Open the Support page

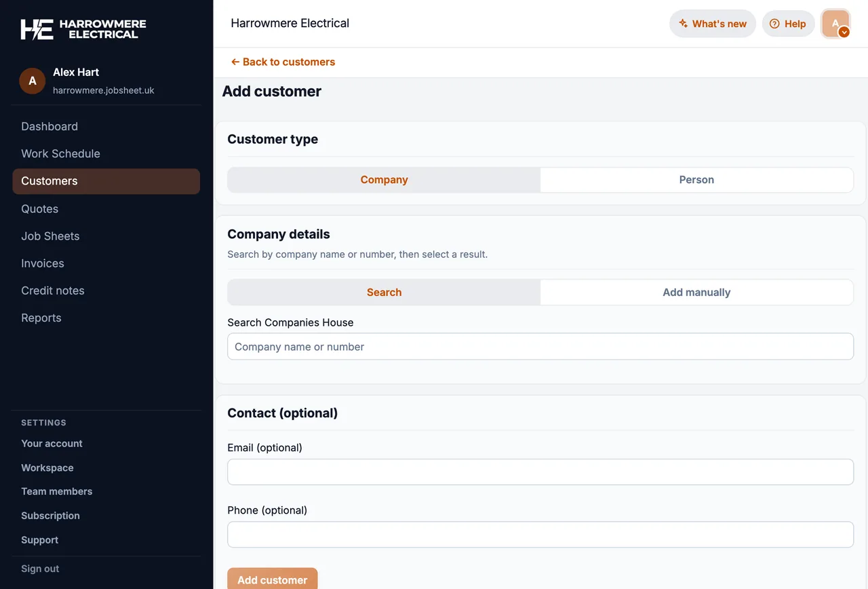tap(39, 540)
